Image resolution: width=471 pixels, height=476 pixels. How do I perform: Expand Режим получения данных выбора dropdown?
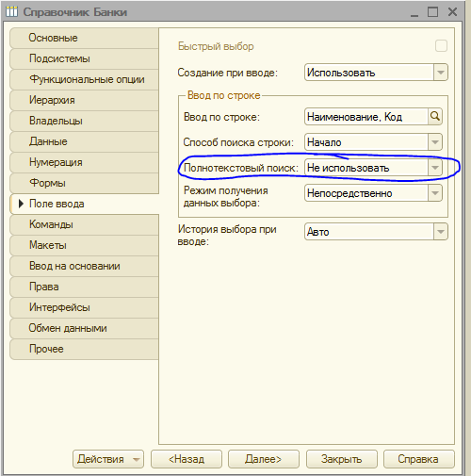pos(435,193)
